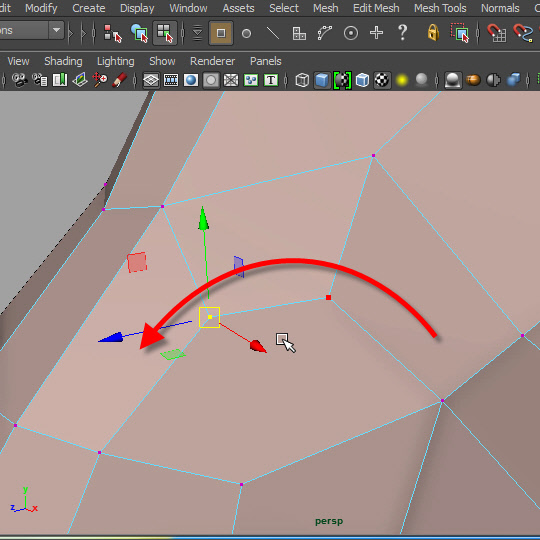Viewport: 540px width, 540px height.
Task: Toggle the X-ray half-sphere icon
Action: pyautogui.click(x=493, y=81)
